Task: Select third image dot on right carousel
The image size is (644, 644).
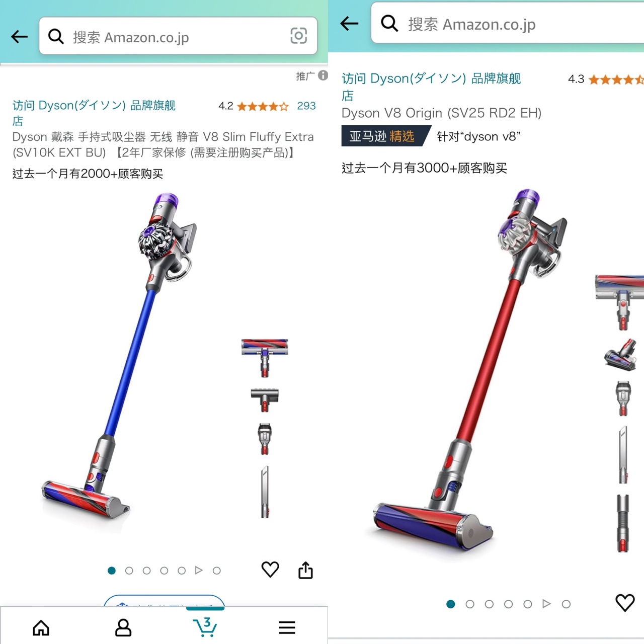Action: [489, 604]
